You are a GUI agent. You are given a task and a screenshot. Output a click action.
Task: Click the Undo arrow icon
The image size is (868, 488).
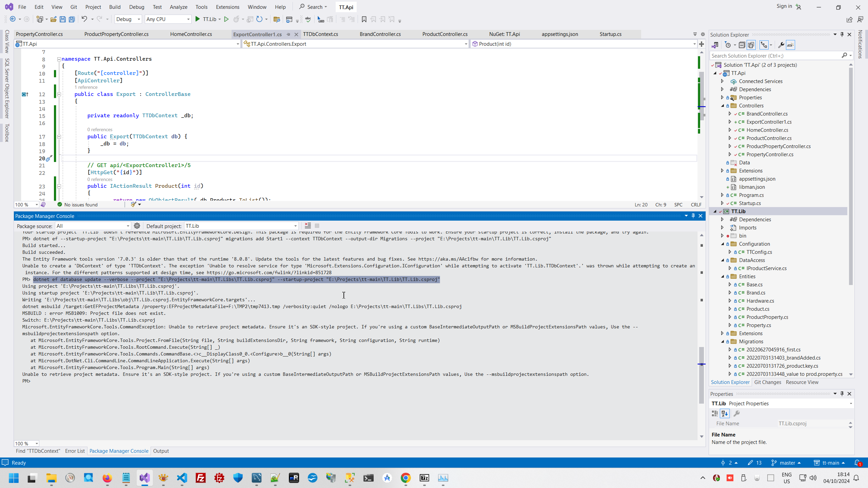[84, 19]
